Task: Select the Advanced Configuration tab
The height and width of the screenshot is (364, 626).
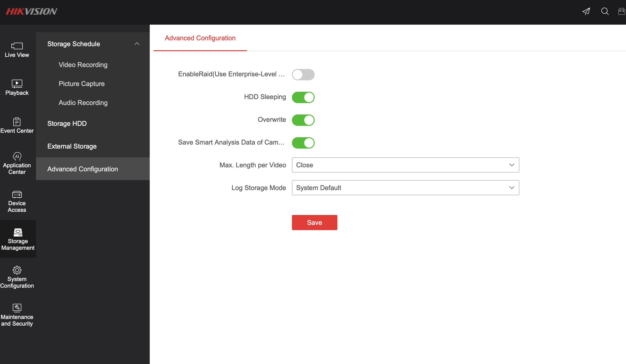Action: [x=200, y=38]
